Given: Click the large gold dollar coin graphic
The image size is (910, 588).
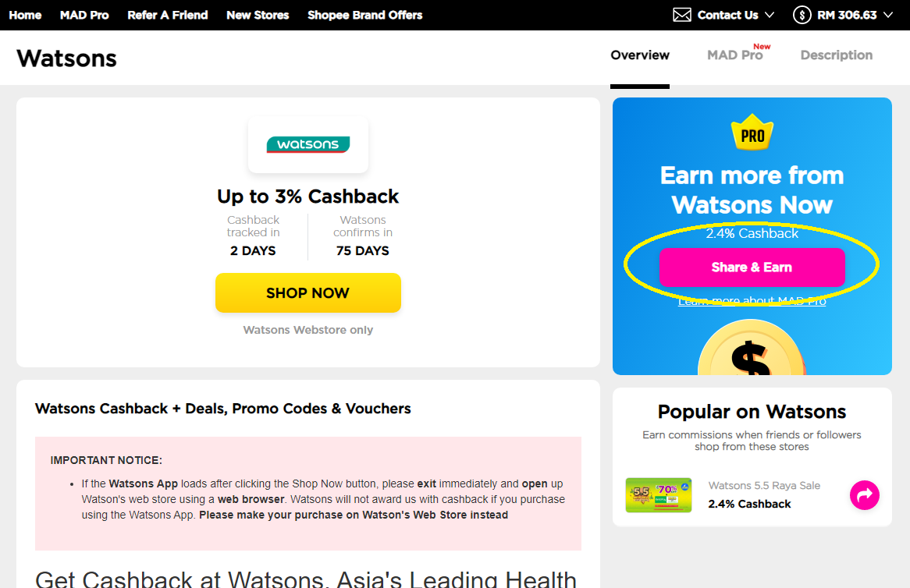Looking at the screenshot, I should [x=752, y=347].
